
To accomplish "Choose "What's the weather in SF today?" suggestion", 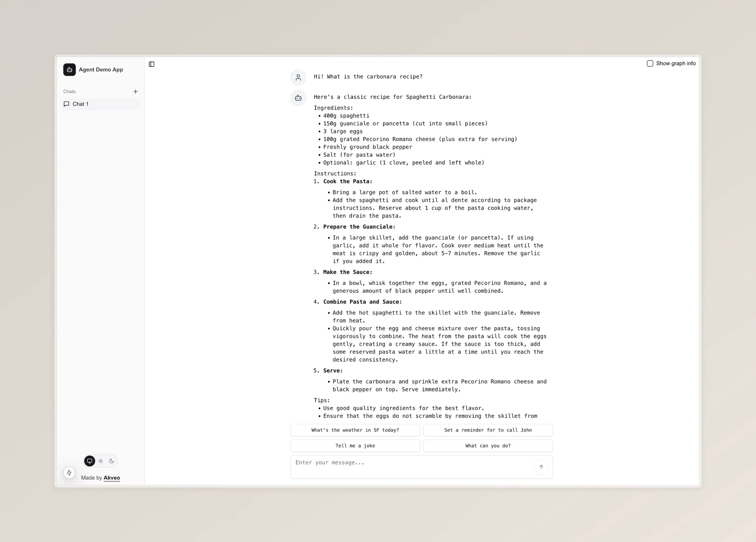I will (x=355, y=430).
